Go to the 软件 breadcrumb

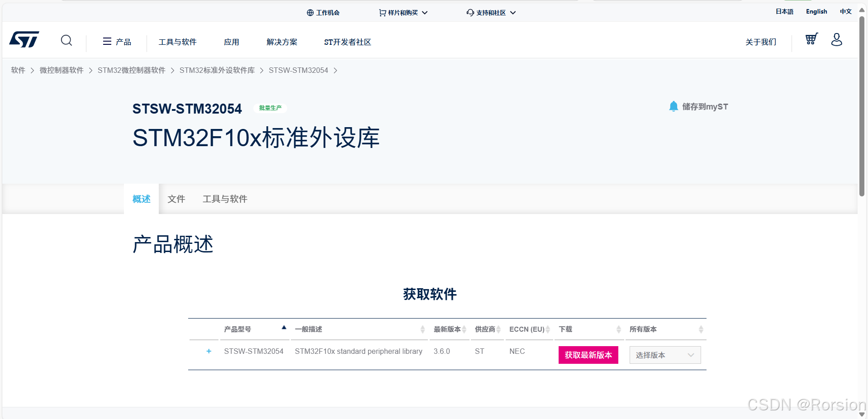(18, 70)
